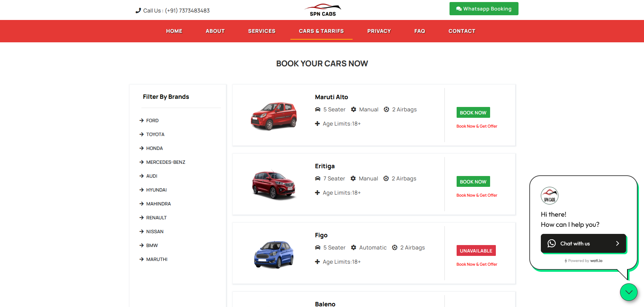This screenshot has height=307, width=644.
Task: Open the FAQ menu item
Action: 420,31
